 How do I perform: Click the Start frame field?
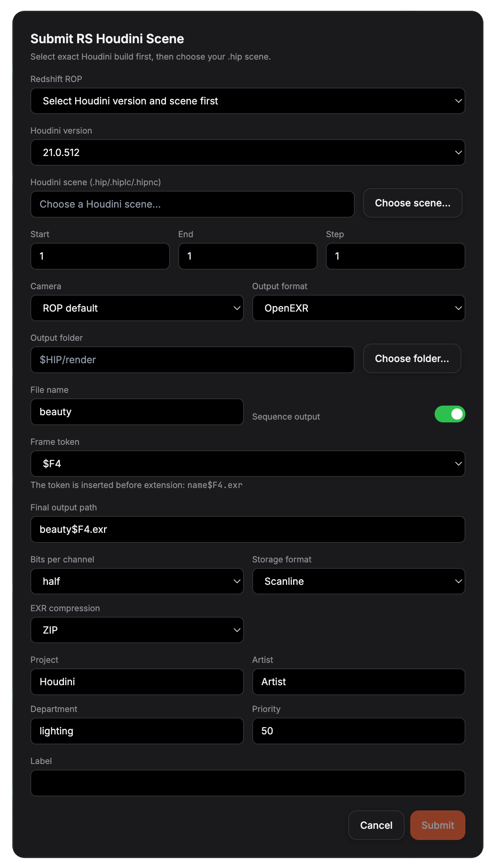100,256
